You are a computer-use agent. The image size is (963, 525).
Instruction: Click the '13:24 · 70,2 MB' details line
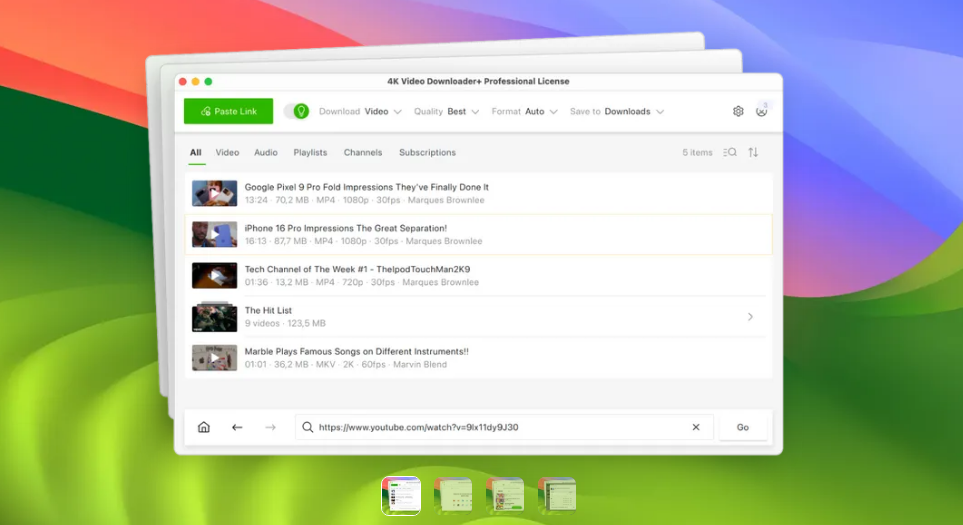pyautogui.click(x=364, y=200)
